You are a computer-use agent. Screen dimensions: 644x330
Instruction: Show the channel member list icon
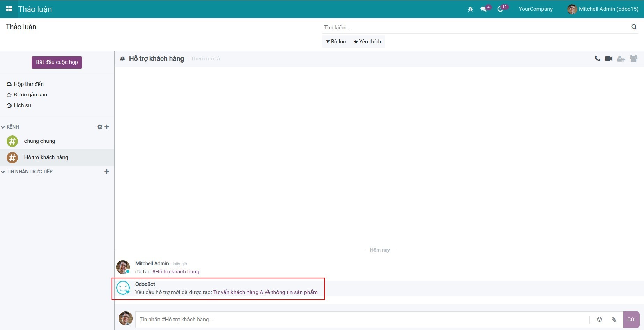coord(633,59)
